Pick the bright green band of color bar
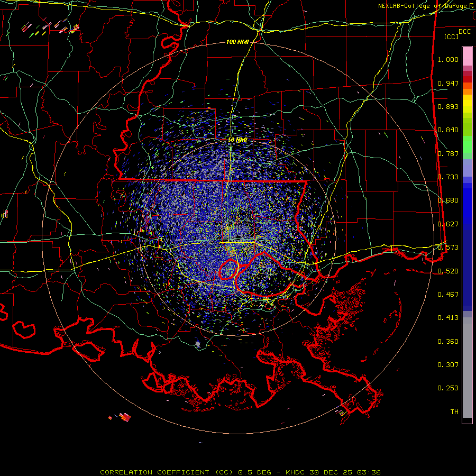Screen dimensions: 476x476 (467, 144)
